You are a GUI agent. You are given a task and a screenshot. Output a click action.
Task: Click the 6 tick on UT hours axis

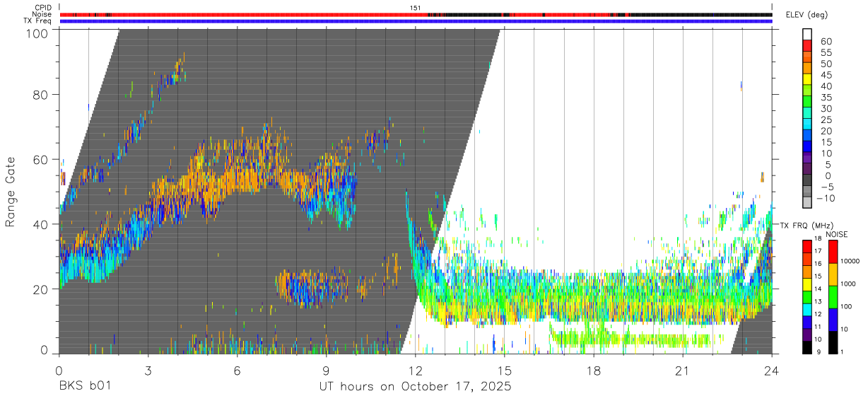tap(237, 370)
